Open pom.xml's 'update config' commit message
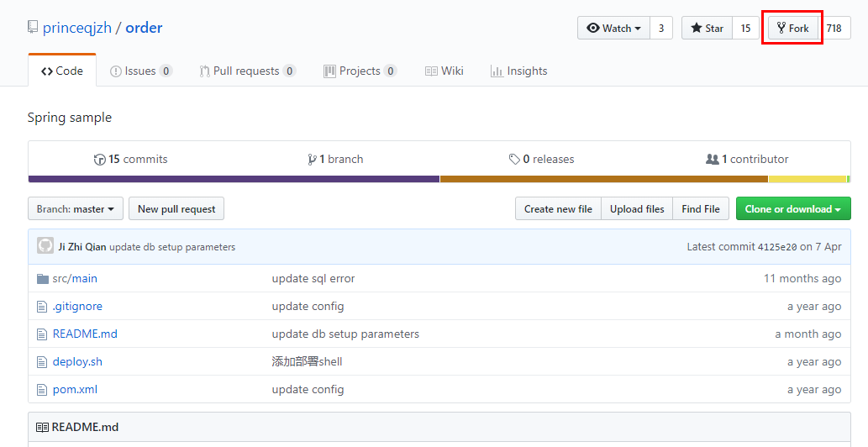The width and height of the screenshot is (868, 447). [308, 389]
